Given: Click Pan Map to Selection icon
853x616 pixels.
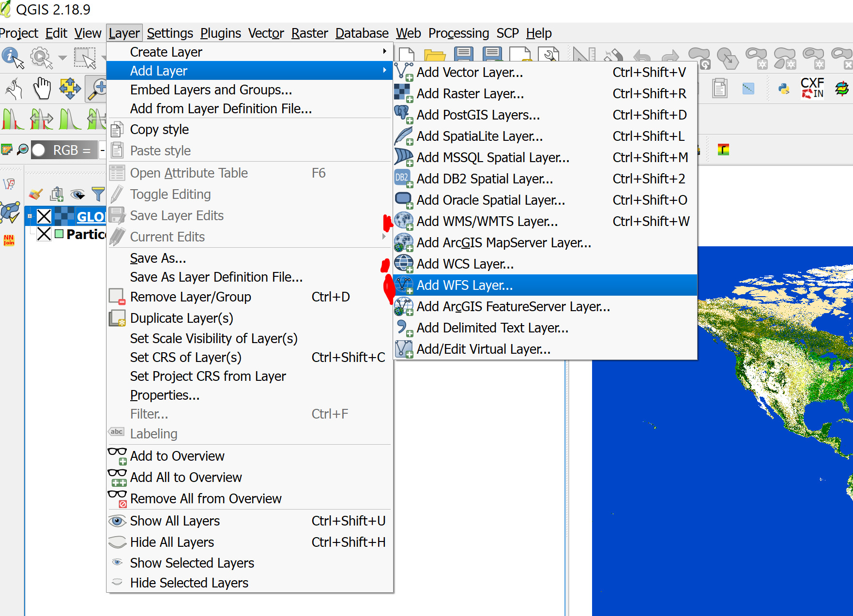Looking at the screenshot, I should click(70, 89).
